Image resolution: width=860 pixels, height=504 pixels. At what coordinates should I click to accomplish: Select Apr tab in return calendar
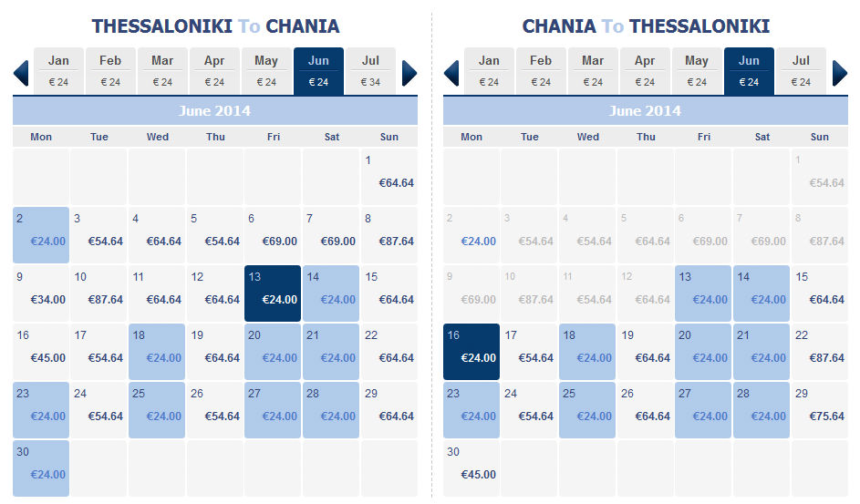coord(645,71)
